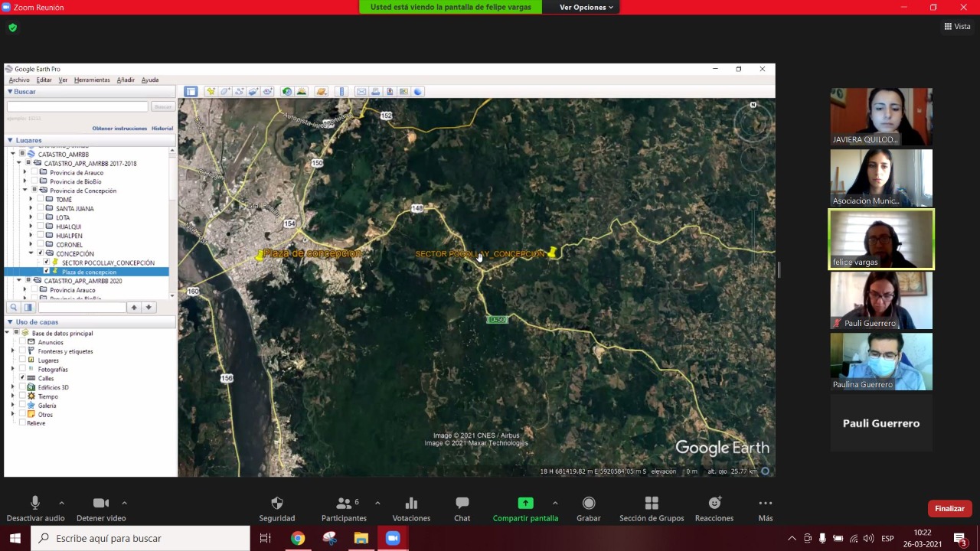Toggle the sunlight landscape icon

pos(302,92)
